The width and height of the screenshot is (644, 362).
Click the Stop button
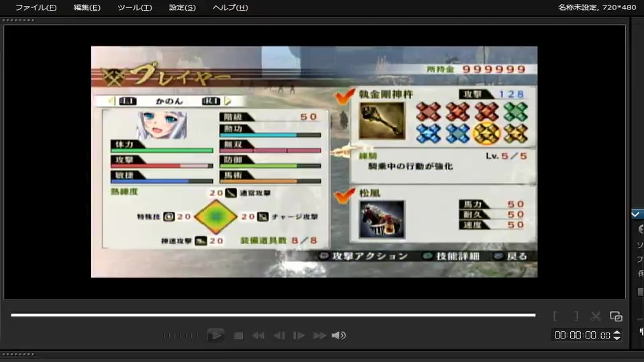point(238,336)
